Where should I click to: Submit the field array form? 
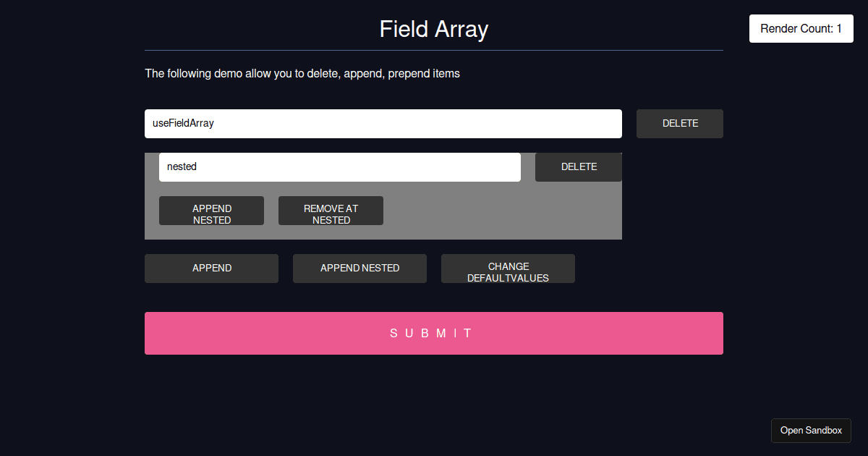[433, 333]
